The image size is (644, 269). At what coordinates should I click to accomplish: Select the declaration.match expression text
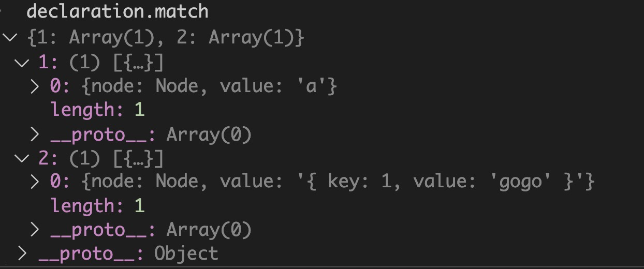click(x=118, y=11)
